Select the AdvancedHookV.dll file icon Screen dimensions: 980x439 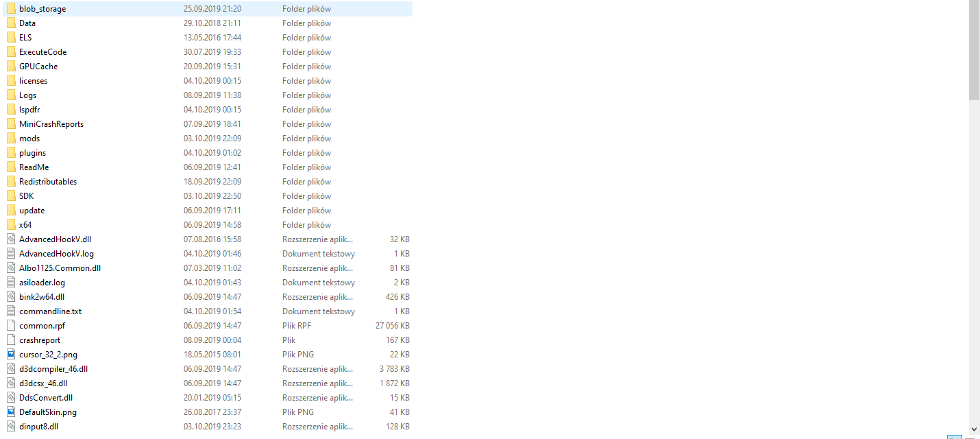pyautogui.click(x=11, y=239)
